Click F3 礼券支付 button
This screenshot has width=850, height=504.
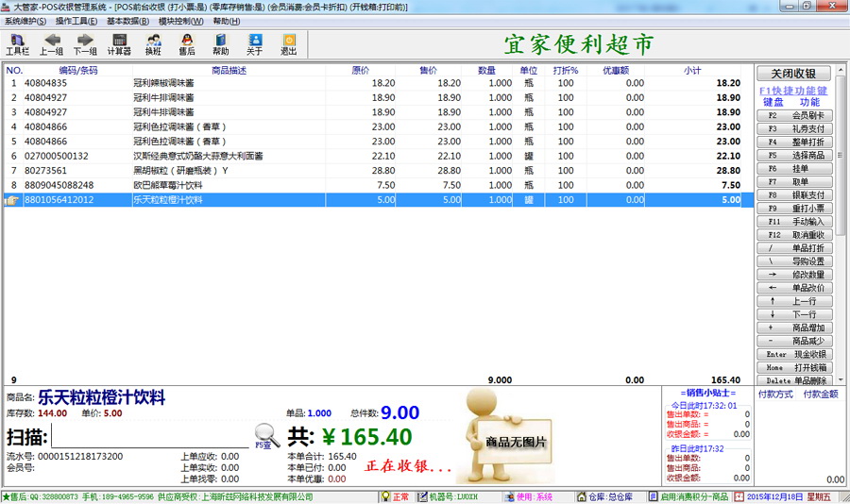pyautogui.click(x=794, y=128)
